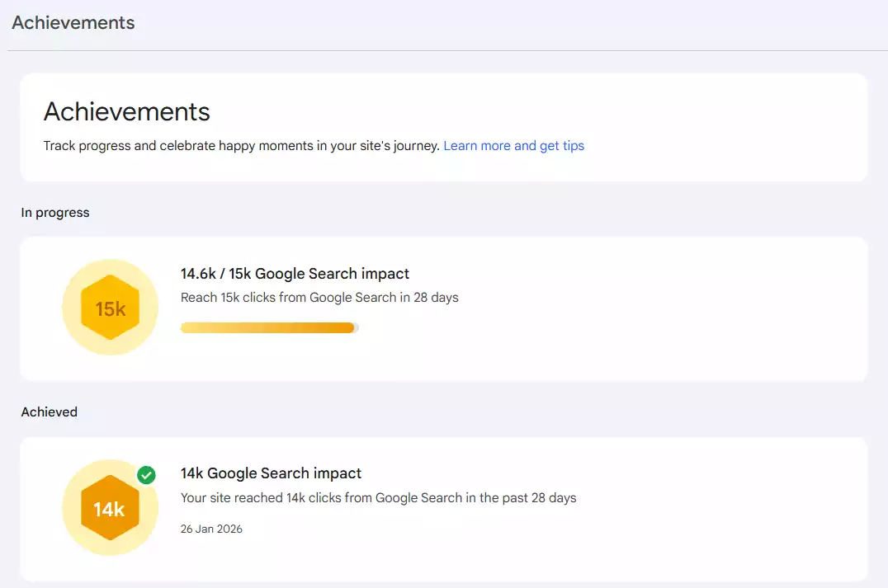Image resolution: width=888 pixels, height=588 pixels.
Task: Click the 14k clicks past 28 days description
Action: coord(379,497)
